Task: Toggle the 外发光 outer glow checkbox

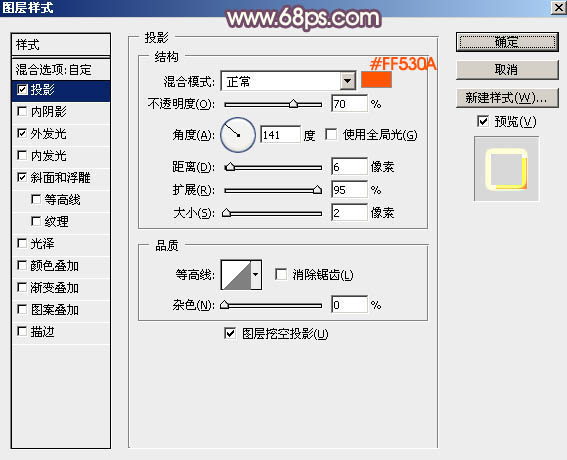Action: coord(22,133)
